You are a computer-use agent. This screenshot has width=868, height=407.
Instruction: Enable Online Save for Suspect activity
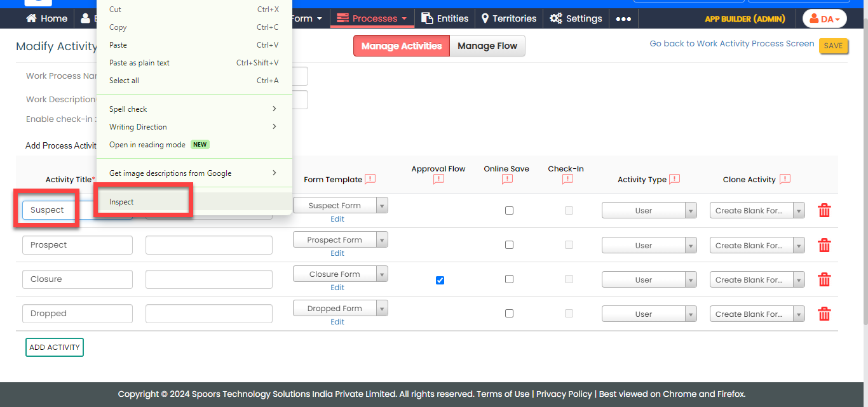click(509, 211)
